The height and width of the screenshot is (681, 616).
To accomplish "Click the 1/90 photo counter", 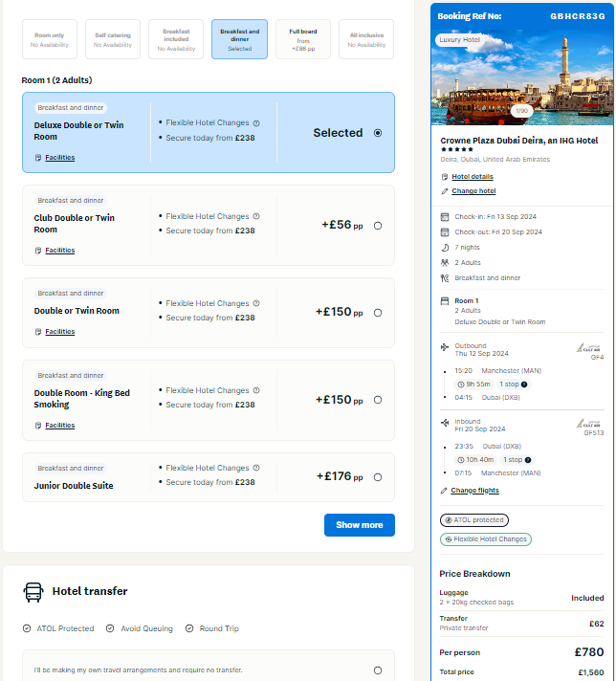I will coord(521,111).
